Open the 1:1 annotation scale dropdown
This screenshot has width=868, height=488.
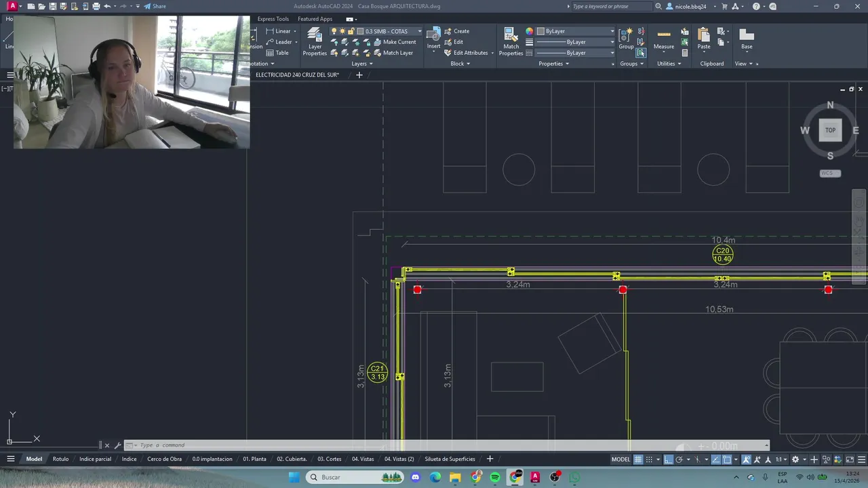click(781, 460)
